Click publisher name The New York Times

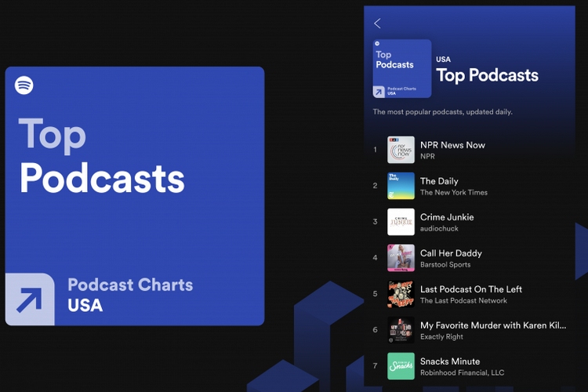tap(454, 192)
